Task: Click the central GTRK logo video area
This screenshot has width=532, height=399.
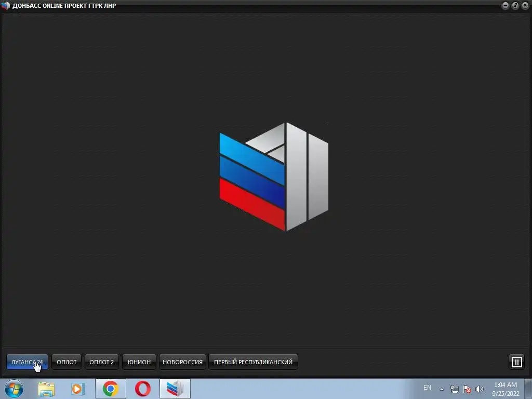Action: (x=274, y=177)
